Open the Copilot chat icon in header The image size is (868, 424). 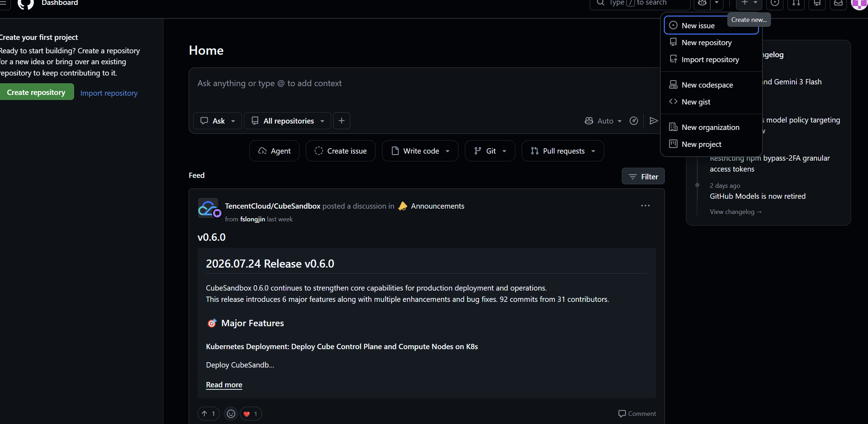click(702, 3)
